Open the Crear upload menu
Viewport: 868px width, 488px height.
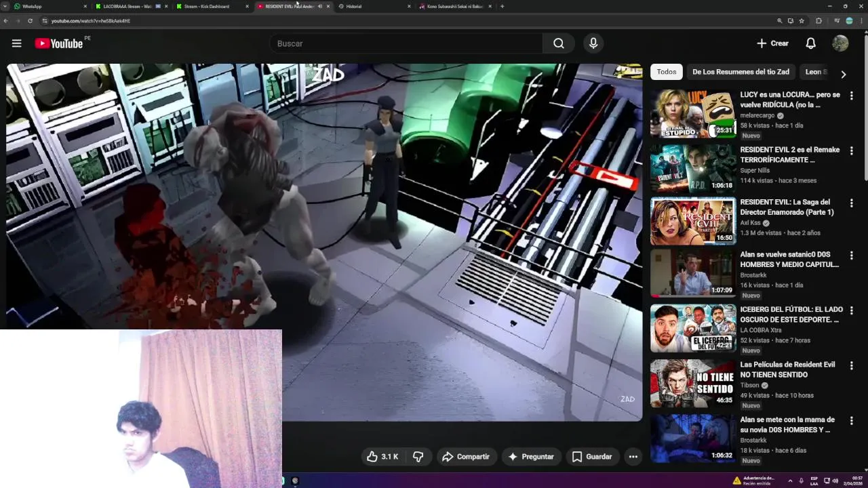pyautogui.click(x=772, y=43)
